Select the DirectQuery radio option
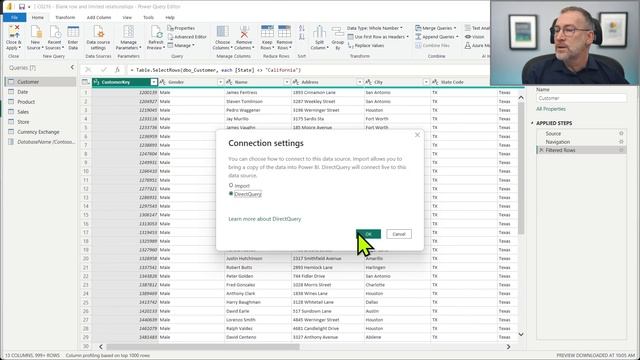Screen dimensions: 640x360 click(231, 194)
